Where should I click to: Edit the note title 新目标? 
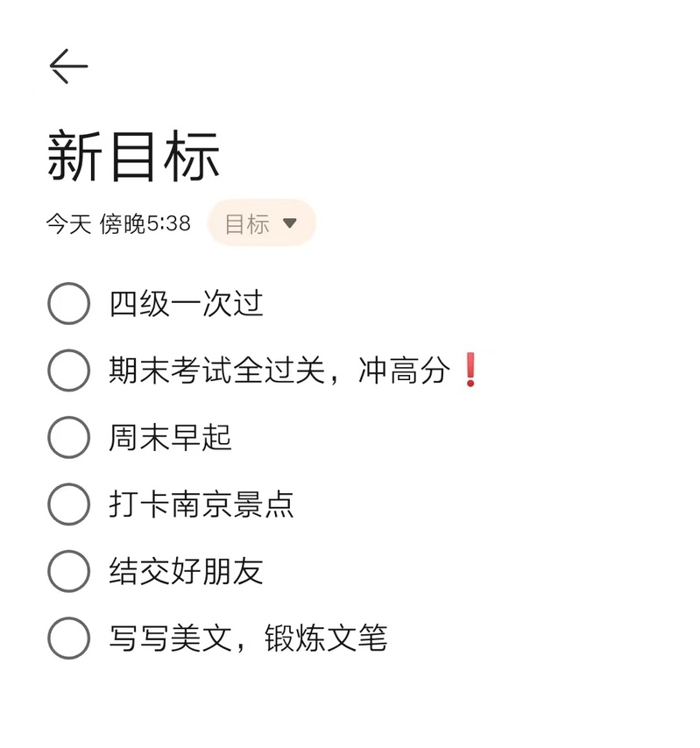[x=133, y=156]
